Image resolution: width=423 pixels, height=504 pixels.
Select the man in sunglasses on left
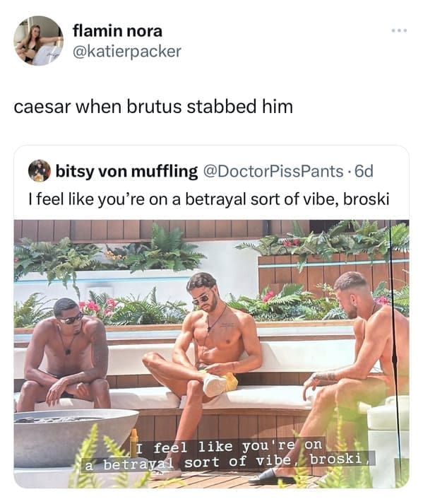tap(64, 353)
